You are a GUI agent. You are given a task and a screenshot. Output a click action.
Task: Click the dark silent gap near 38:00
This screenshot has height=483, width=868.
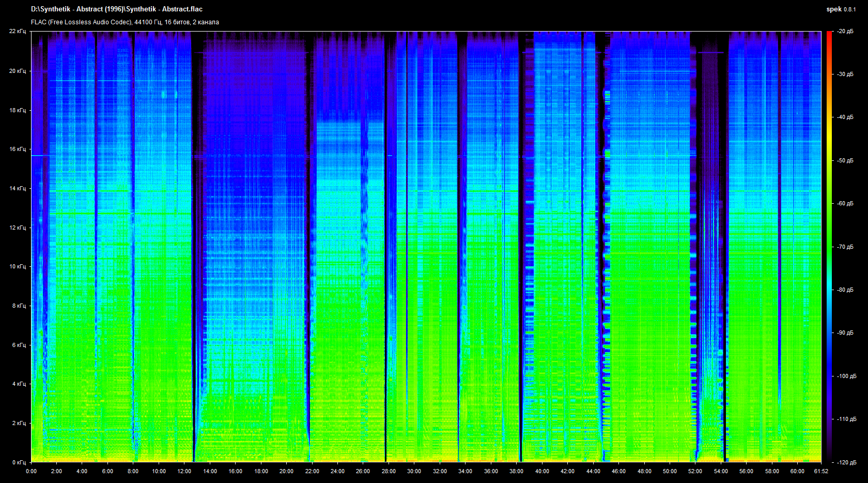click(520, 259)
